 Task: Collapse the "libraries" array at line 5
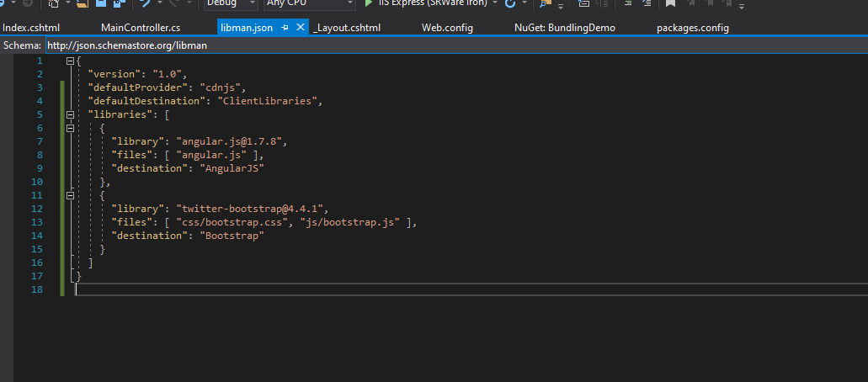(71, 114)
